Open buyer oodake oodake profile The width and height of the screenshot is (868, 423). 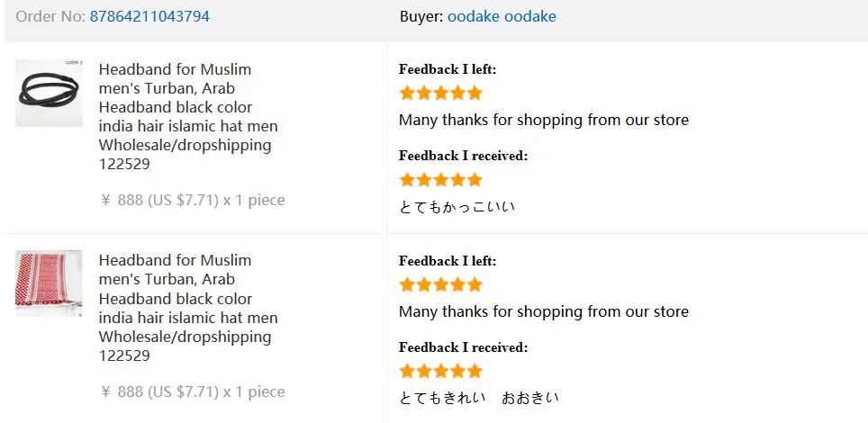pyautogui.click(x=502, y=16)
